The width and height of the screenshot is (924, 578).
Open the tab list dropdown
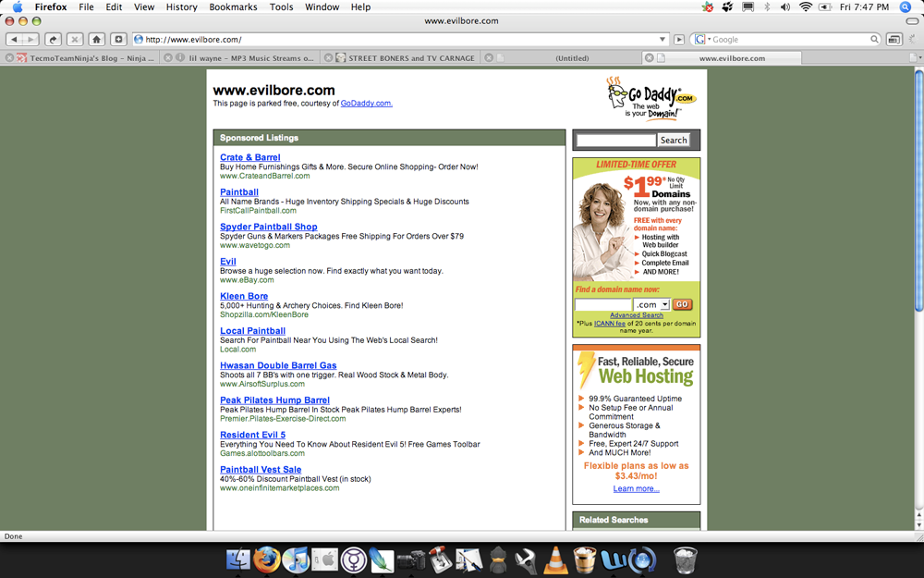click(x=914, y=57)
